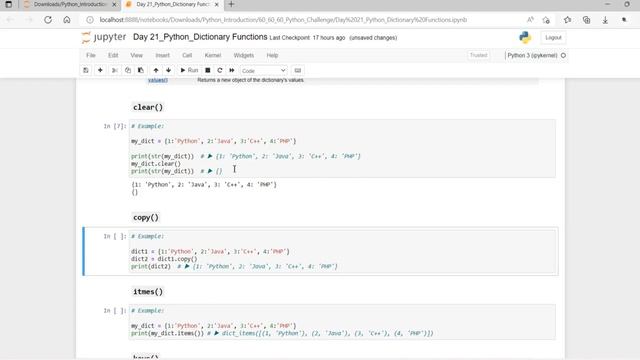Screen dimensions: 640x360
Task: Click the values() link in table
Action: [158, 80]
